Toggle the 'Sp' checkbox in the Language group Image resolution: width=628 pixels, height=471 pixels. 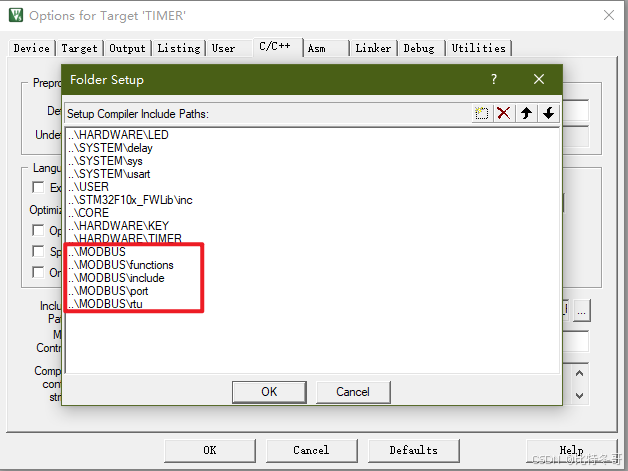click(x=38, y=251)
